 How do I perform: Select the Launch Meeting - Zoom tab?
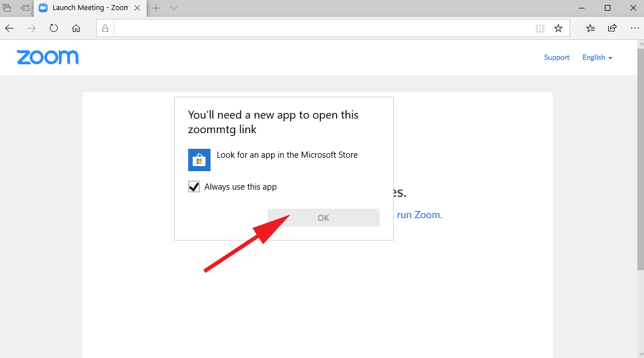pyautogui.click(x=90, y=8)
